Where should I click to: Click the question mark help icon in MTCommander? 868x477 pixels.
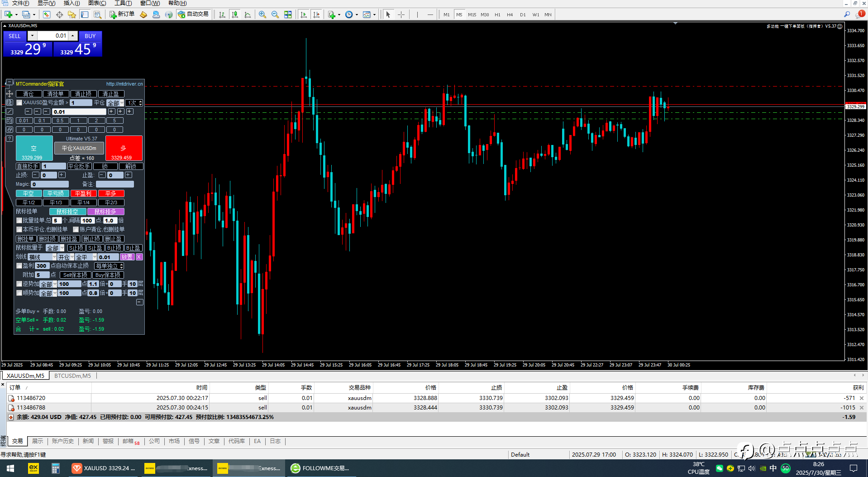tap(10, 139)
